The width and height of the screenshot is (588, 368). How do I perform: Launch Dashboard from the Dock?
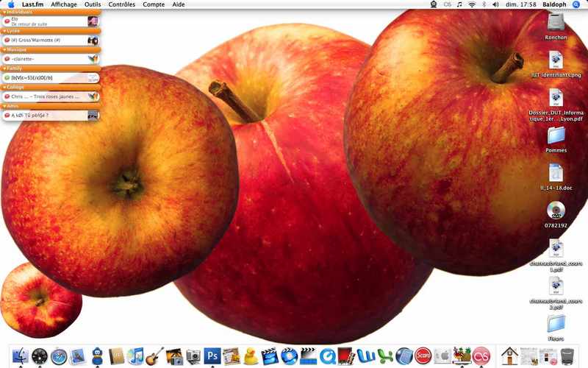[x=40, y=356]
